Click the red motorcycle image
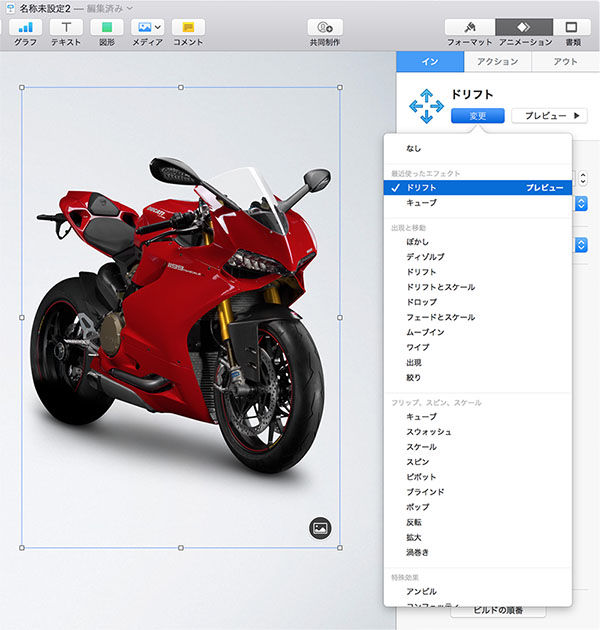 [181, 317]
